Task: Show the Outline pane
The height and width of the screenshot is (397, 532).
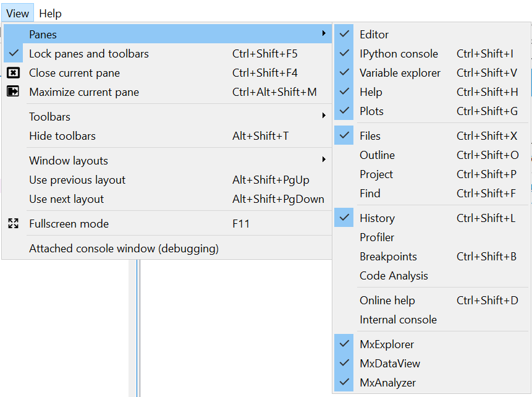Action: pos(377,155)
